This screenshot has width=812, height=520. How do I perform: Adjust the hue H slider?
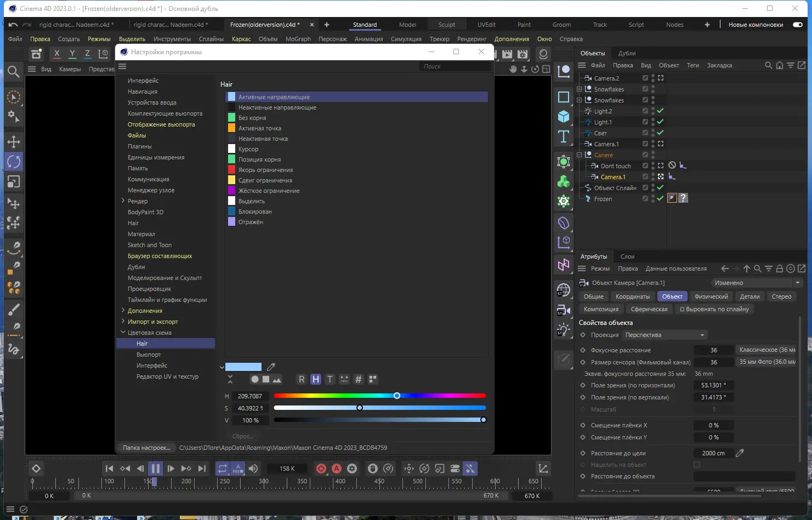coord(379,396)
